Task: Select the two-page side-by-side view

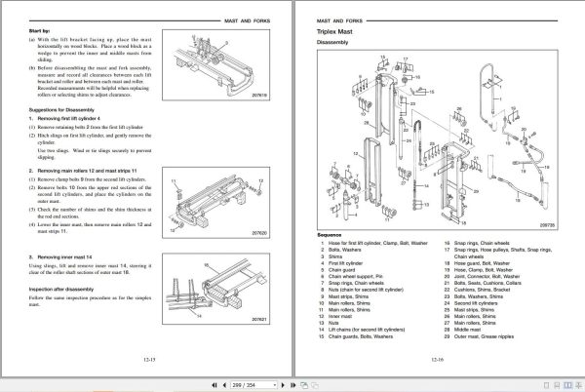Action: click(567, 385)
